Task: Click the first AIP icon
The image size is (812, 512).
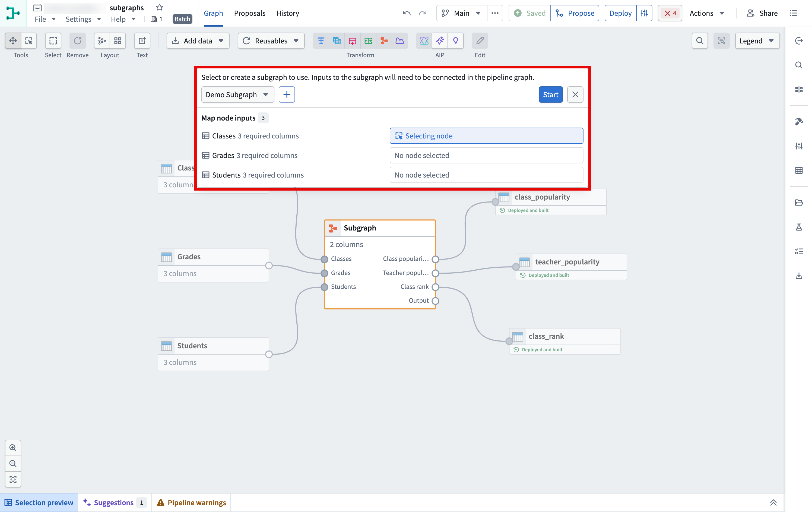Action: tap(424, 41)
